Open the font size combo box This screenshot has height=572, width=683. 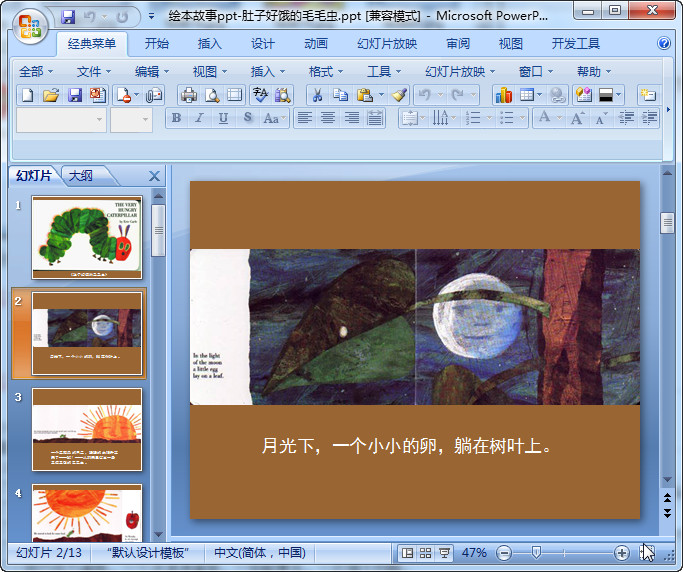pos(131,119)
